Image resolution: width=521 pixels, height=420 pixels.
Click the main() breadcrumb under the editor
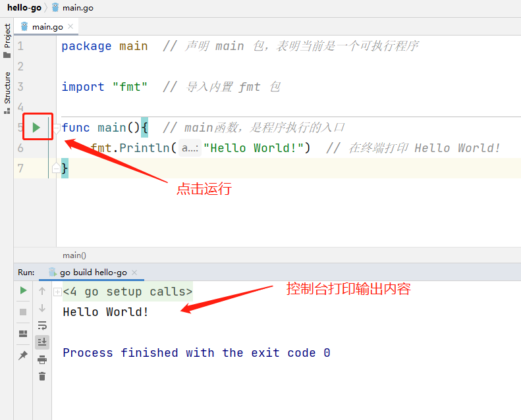click(x=74, y=255)
